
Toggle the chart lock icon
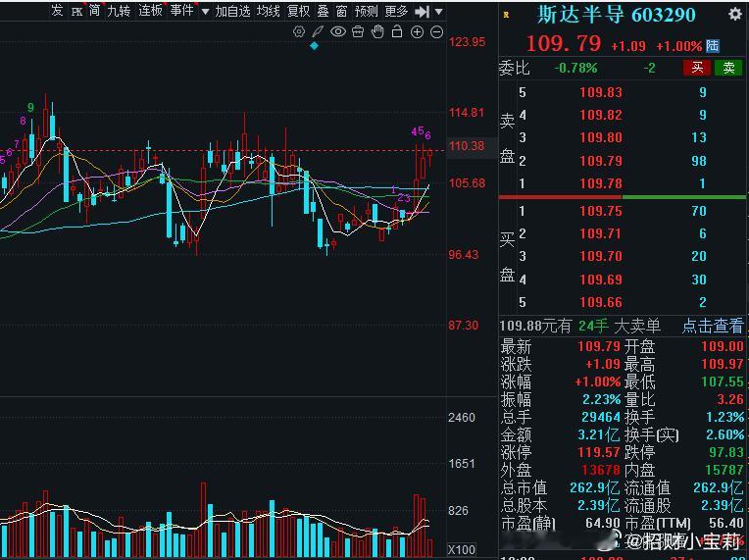(397, 32)
